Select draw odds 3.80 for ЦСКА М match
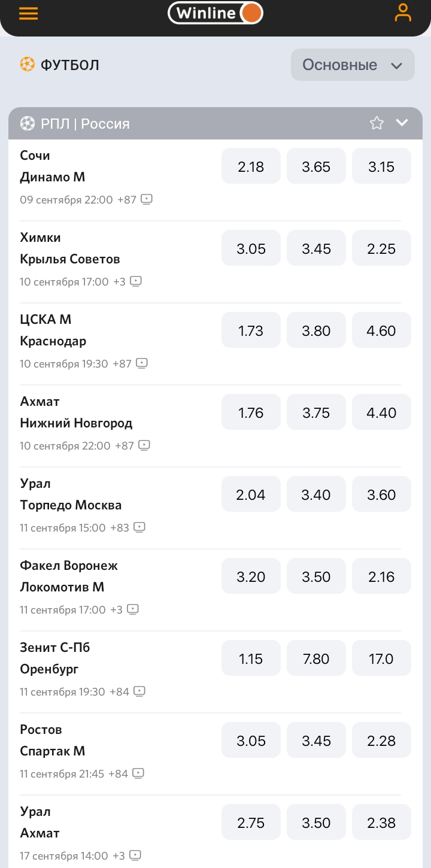Screen dimensions: 431x868 point(316,330)
